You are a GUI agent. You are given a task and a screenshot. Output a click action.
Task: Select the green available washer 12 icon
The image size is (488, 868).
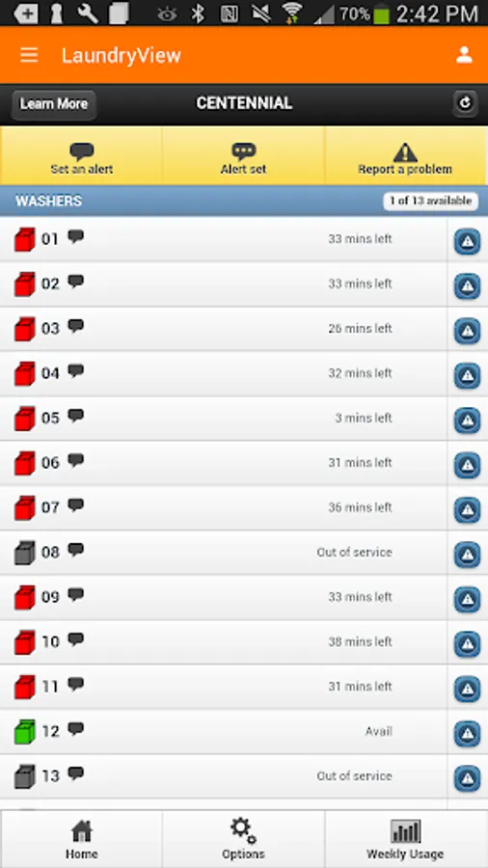(25, 731)
